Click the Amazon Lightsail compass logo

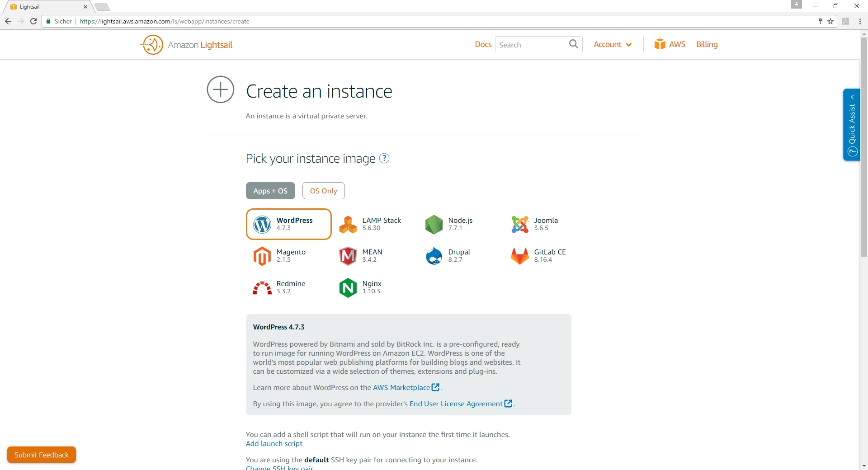(x=152, y=45)
